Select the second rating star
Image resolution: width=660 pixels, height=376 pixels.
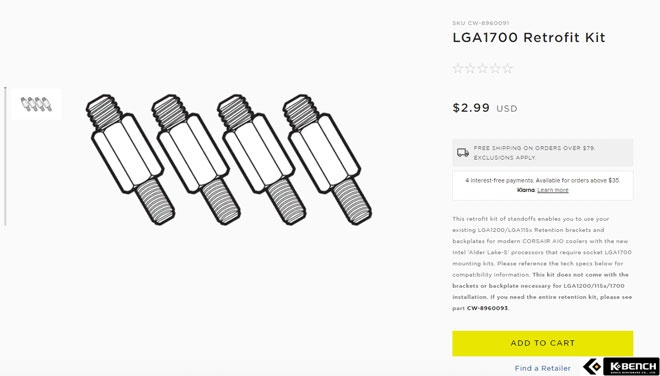470,69
